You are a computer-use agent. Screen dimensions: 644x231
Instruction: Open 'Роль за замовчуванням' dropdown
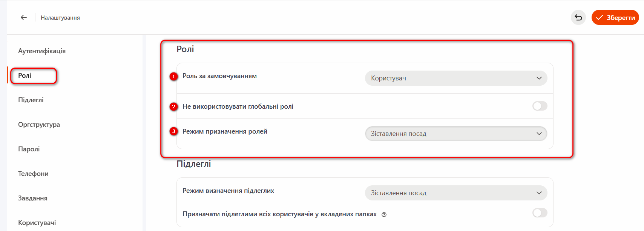(x=456, y=78)
